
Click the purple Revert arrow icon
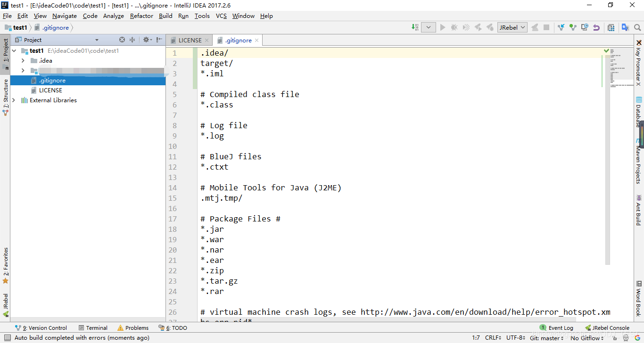pyautogui.click(x=596, y=27)
